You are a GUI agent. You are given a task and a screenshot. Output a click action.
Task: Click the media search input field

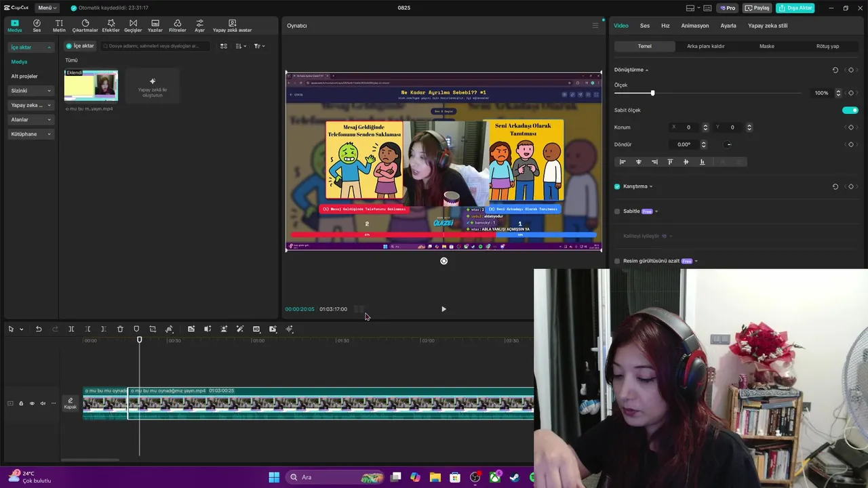tap(155, 46)
